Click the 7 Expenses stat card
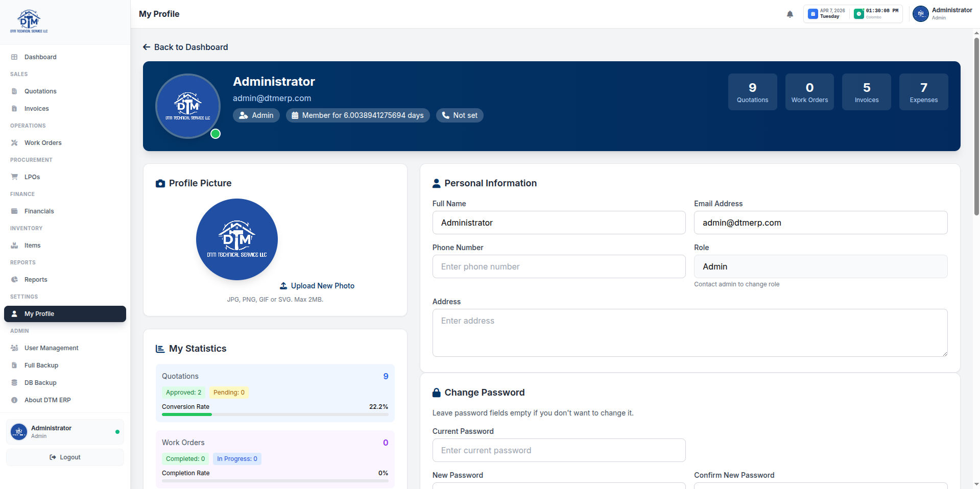The height and width of the screenshot is (489, 980). (x=923, y=92)
